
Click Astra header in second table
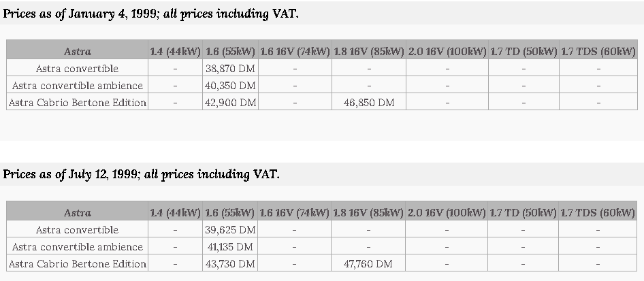(x=77, y=212)
